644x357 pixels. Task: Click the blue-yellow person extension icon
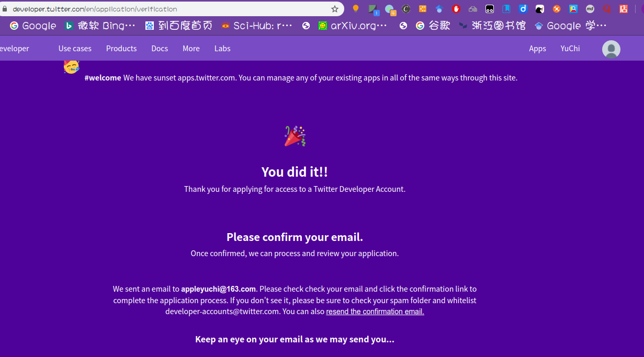coord(573,9)
